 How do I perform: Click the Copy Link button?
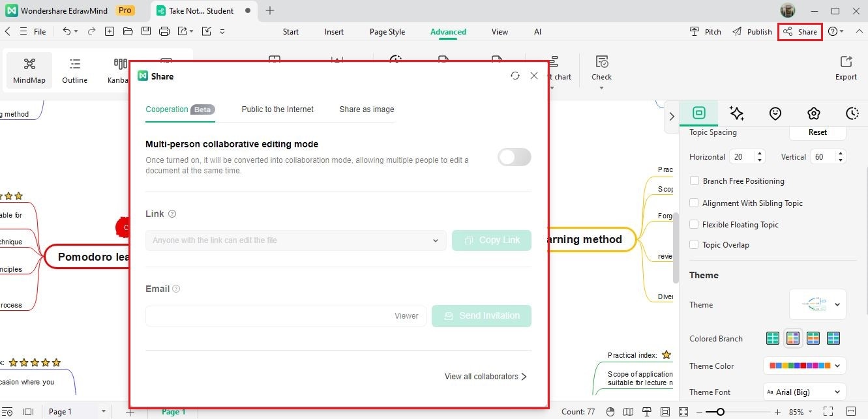pyautogui.click(x=492, y=240)
